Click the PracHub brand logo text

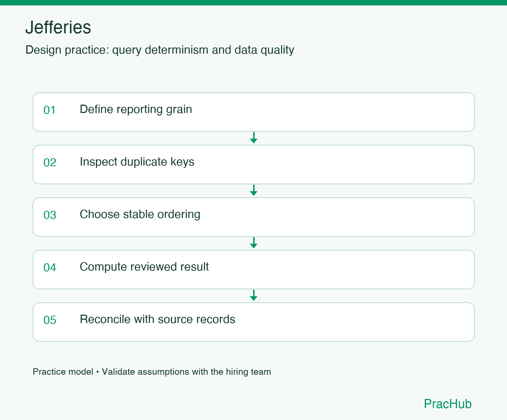(x=448, y=404)
